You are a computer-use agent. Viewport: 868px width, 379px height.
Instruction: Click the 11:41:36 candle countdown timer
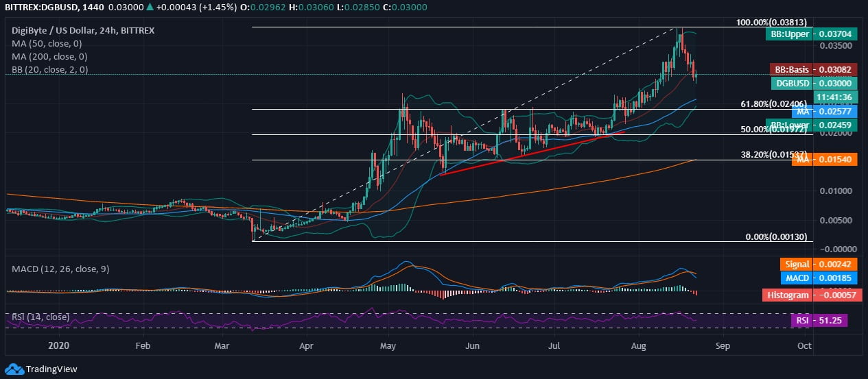coord(834,97)
